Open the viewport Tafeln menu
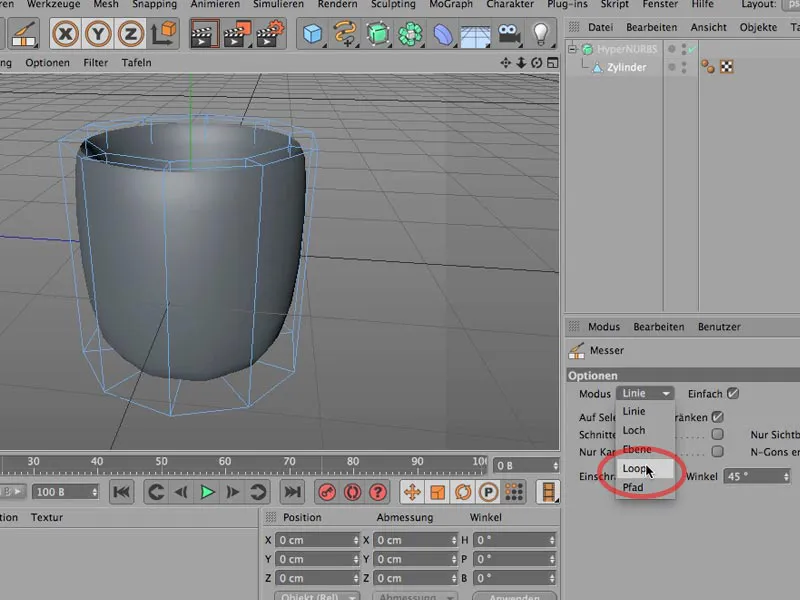The height and width of the screenshot is (600, 800). point(136,63)
